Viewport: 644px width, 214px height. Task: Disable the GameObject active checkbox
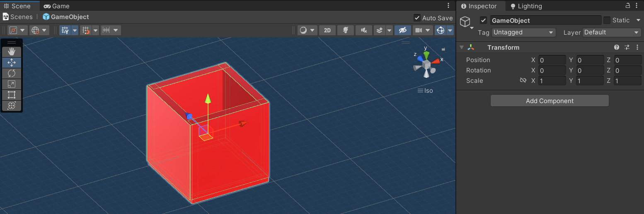[x=483, y=20]
